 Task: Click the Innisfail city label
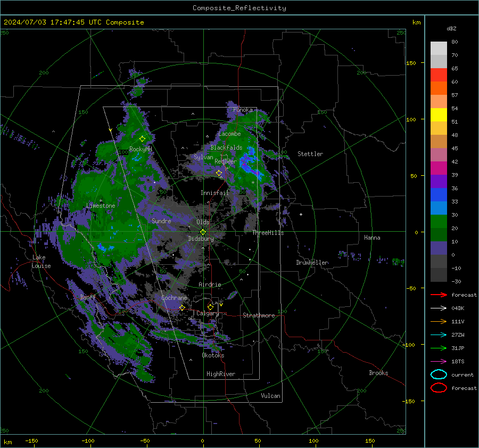(214, 193)
